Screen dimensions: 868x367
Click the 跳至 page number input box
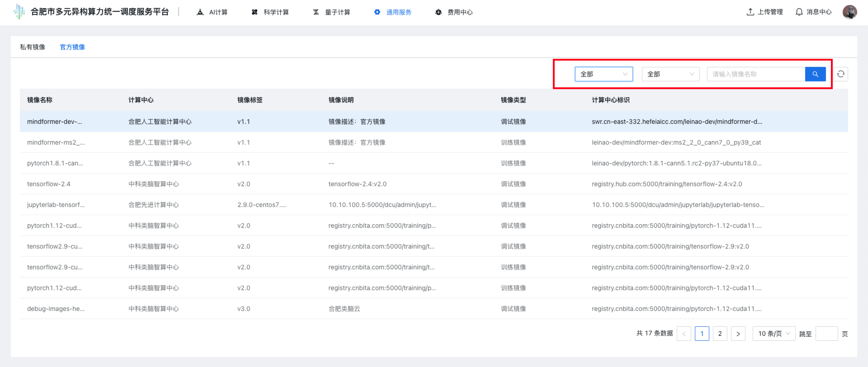coord(826,334)
